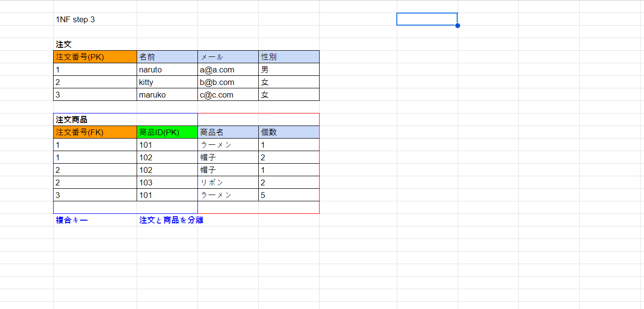Click the fill handle dot on the selected cell

point(457,25)
